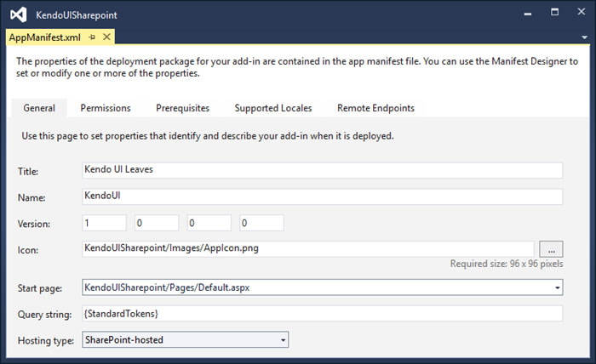Open the Prerequisites tab
Viewport: 596px width, 364px height.
pyautogui.click(x=182, y=108)
